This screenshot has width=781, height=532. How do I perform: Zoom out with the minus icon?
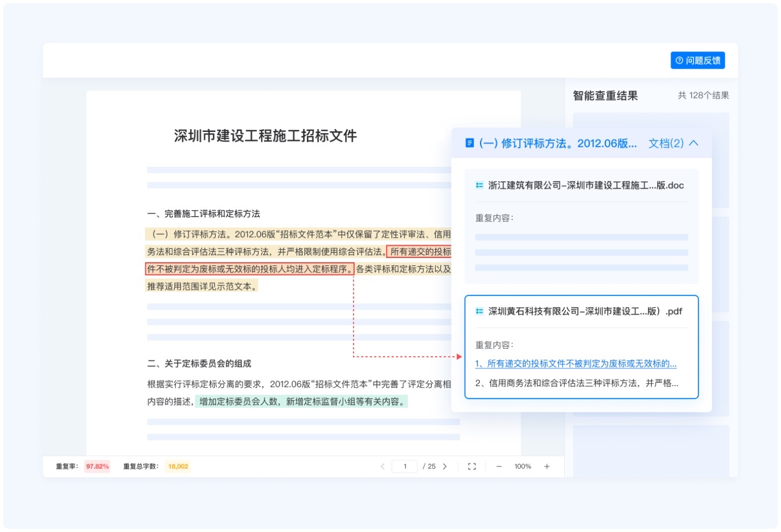tap(499, 467)
